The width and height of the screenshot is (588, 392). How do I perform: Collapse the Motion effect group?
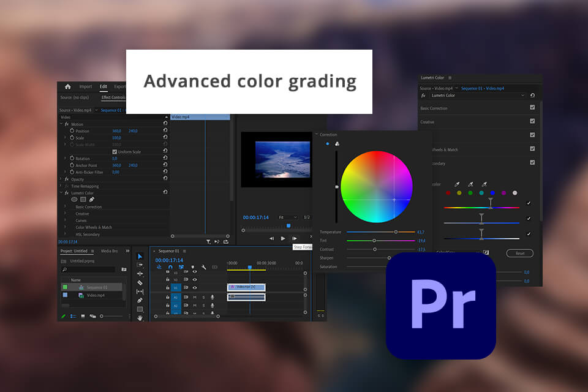point(61,124)
